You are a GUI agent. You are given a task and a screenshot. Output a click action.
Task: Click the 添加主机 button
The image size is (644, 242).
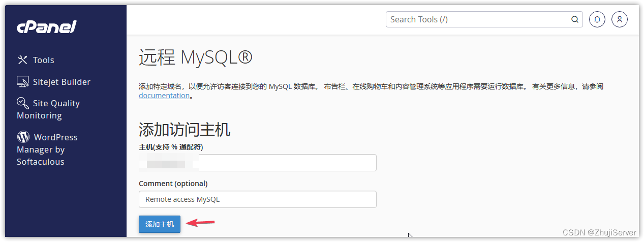(x=160, y=224)
